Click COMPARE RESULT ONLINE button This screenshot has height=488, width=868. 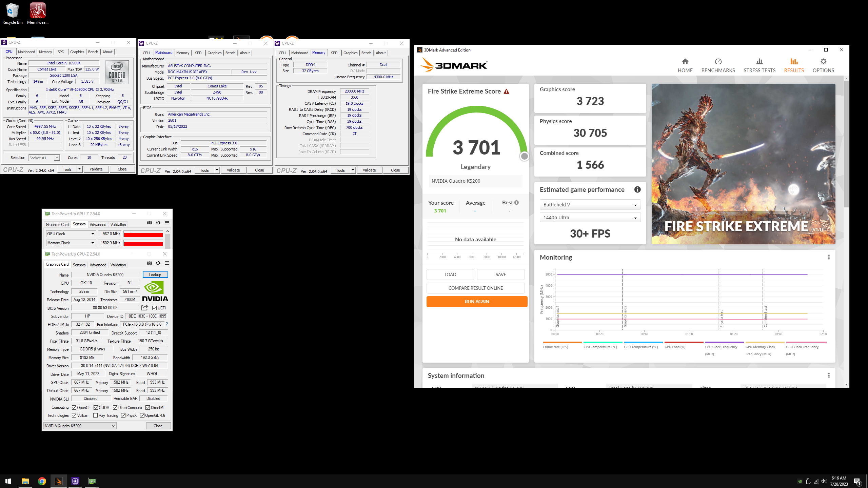[x=475, y=288]
